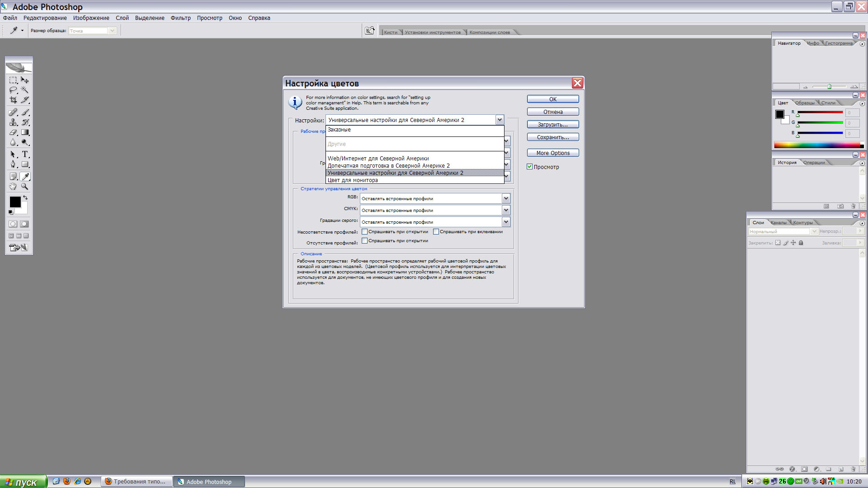Click trash icon in History panel
The width and height of the screenshot is (868, 488).
pyautogui.click(x=853, y=206)
